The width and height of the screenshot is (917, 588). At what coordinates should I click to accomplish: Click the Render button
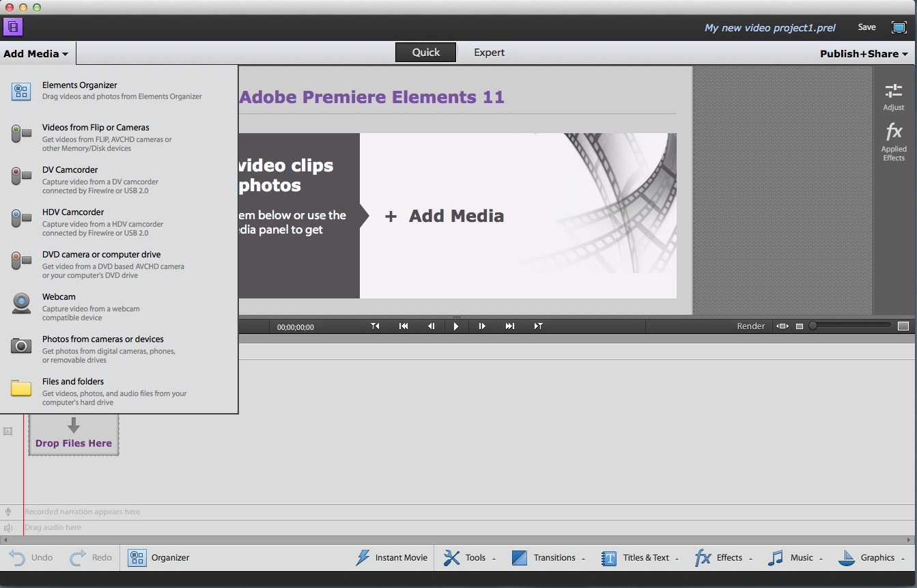pyautogui.click(x=750, y=326)
